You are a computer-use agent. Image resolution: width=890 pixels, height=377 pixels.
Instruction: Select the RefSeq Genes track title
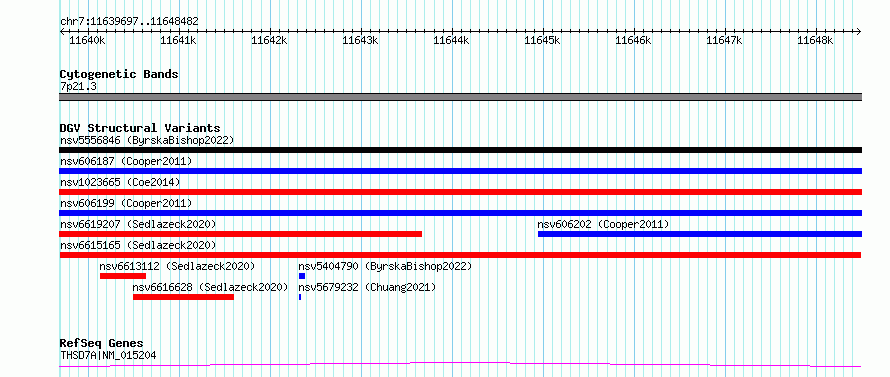point(102,344)
